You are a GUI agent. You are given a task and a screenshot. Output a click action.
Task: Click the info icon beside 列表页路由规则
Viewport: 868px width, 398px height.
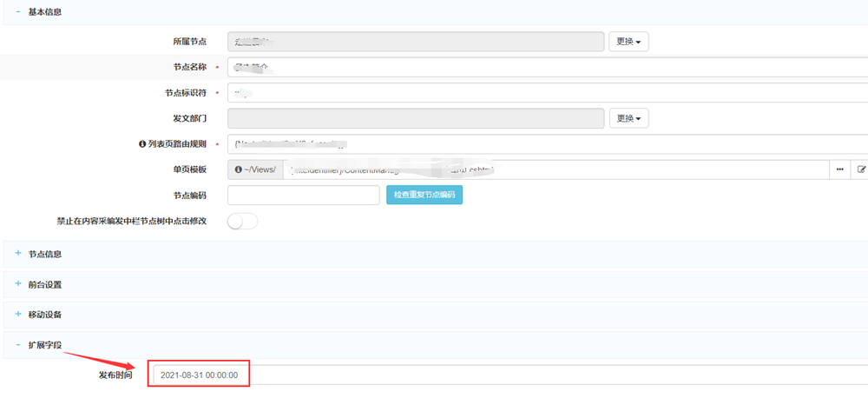click(142, 143)
